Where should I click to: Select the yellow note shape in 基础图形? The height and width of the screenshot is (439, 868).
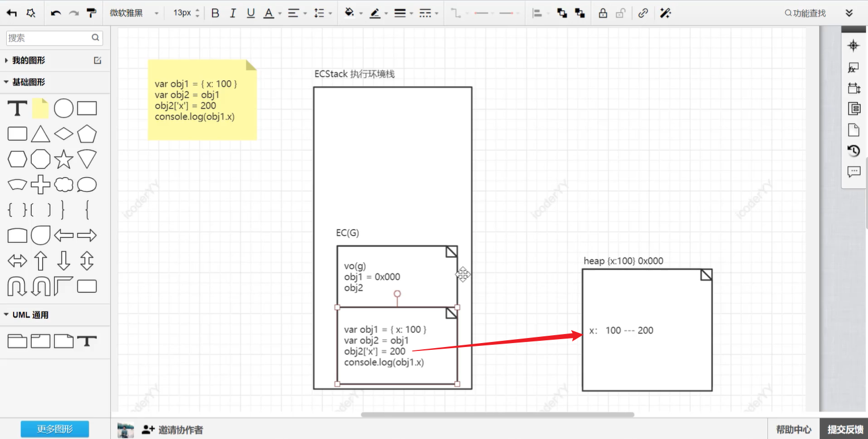pos(41,108)
